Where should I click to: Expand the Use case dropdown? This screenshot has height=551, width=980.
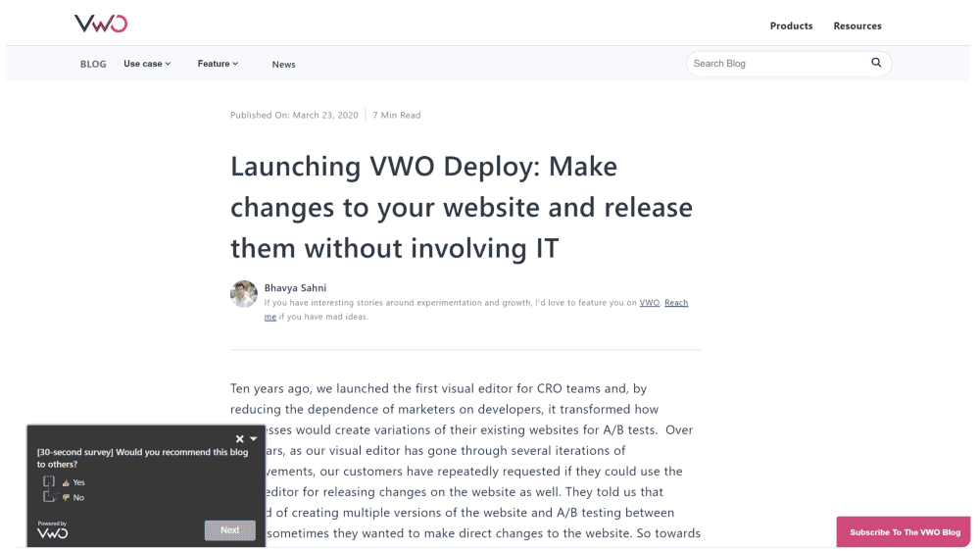[x=147, y=64]
